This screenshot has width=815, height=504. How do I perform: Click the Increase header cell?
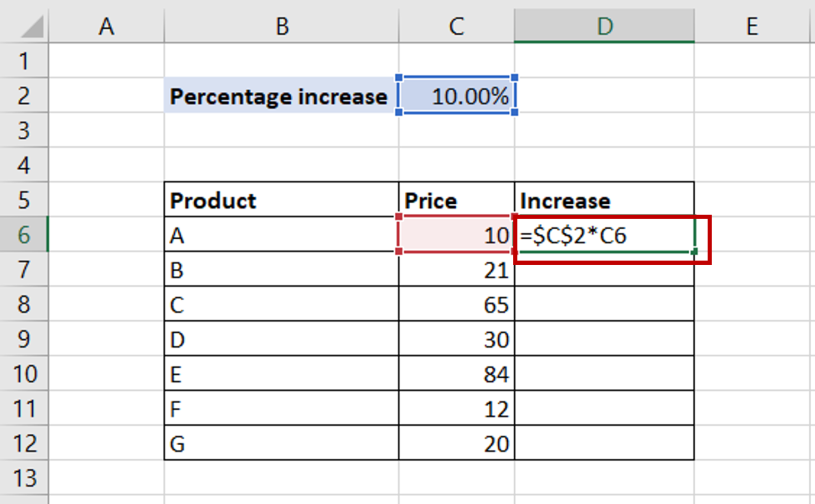[x=604, y=201]
